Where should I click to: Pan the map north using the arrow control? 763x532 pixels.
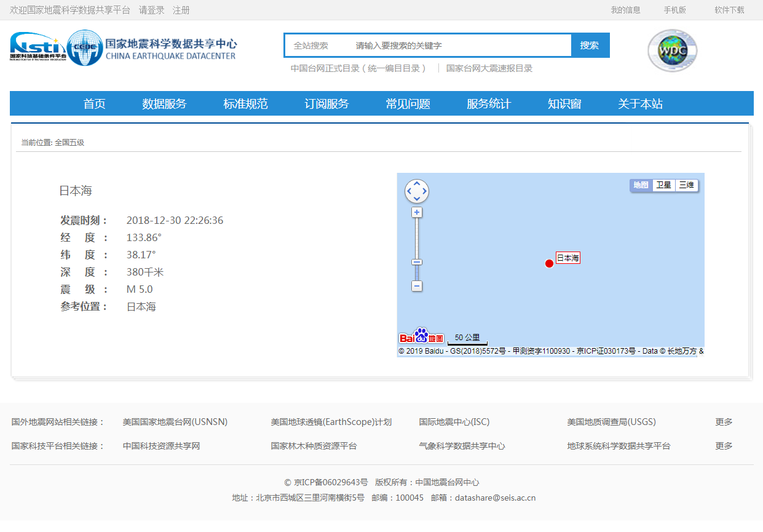pyautogui.click(x=417, y=183)
